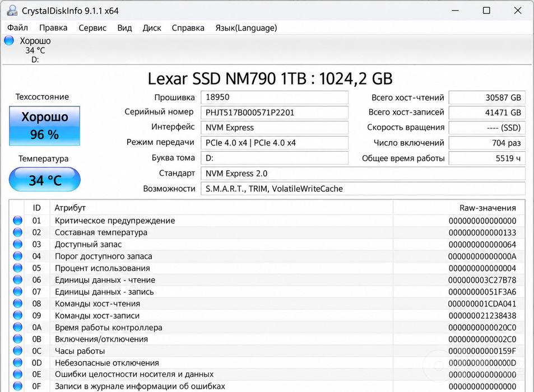Viewport: 534px width, 392px height.
Task: Click the Хорошо 34 °C D: disk selector
Action: [x=29, y=50]
